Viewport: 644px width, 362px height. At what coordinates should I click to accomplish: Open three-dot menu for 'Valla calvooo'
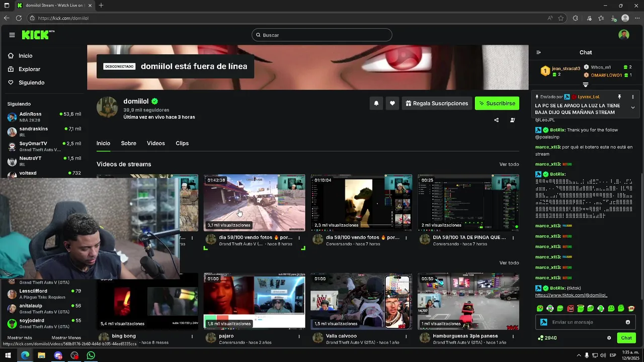coord(406,336)
